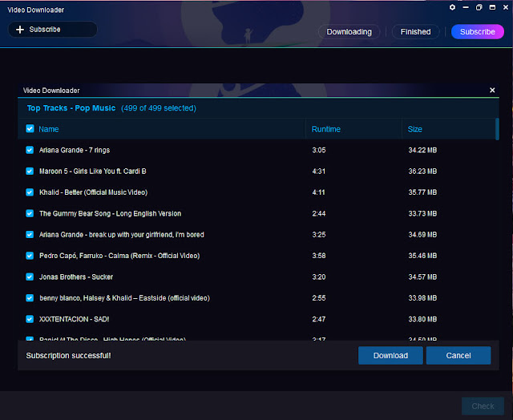Click size value 34.22 MB
This screenshot has width=513, height=420.
422,150
